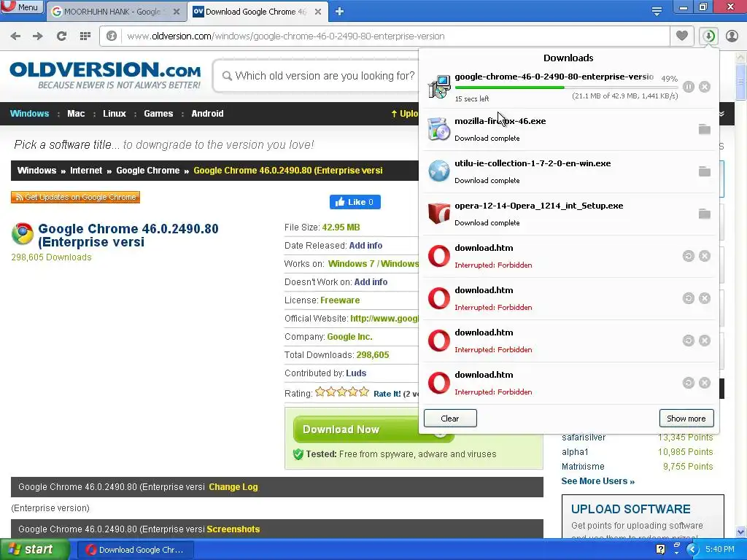Screen dimensions: 747x560
Task: Close the Download Google Chrome tab
Action: click(318, 12)
